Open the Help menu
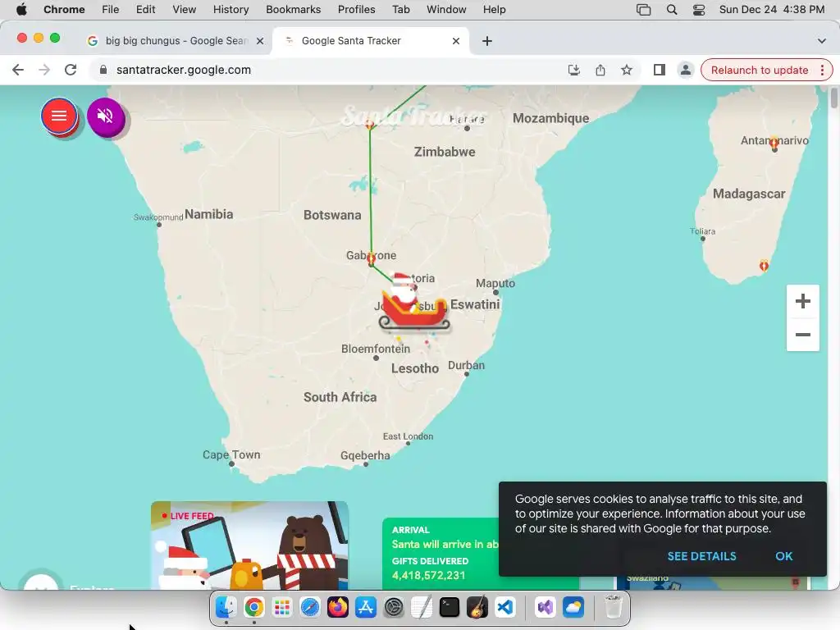 [x=494, y=9]
